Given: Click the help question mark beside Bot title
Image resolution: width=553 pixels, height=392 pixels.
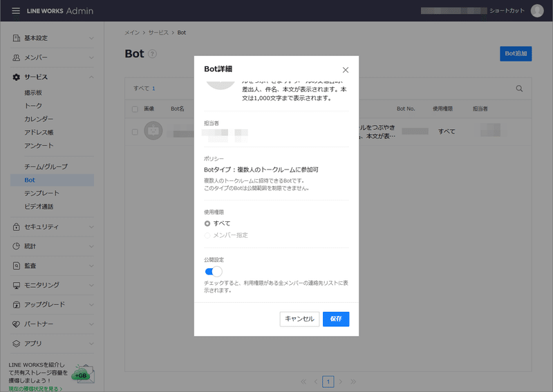Looking at the screenshot, I should [x=152, y=54].
